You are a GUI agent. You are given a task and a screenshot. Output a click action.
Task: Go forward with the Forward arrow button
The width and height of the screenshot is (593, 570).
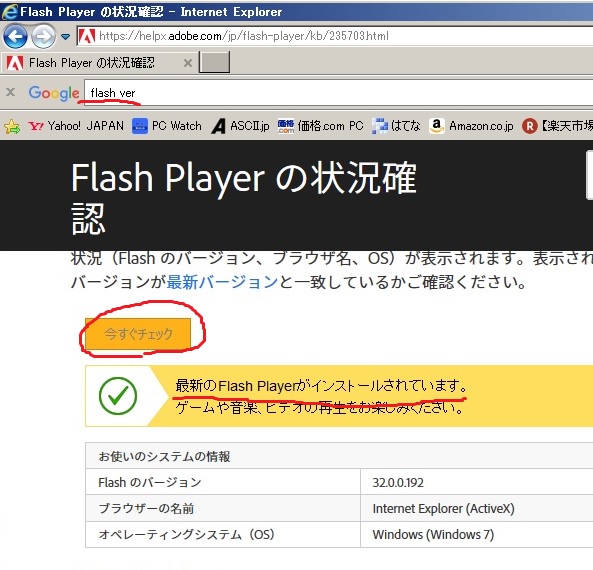[x=43, y=36]
